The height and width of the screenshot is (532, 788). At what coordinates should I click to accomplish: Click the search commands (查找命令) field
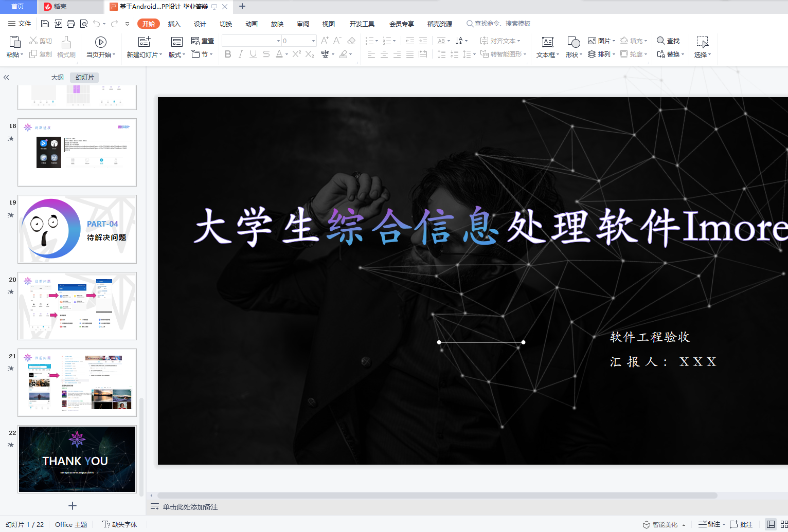click(x=498, y=24)
